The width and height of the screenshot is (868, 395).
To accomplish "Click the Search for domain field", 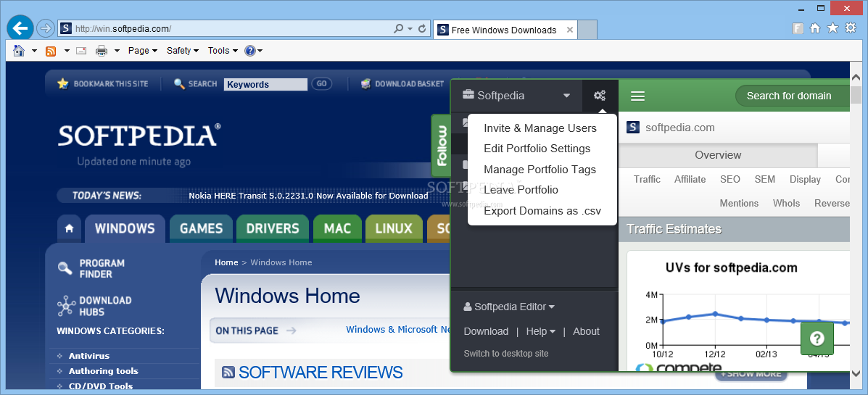I will [792, 96].
